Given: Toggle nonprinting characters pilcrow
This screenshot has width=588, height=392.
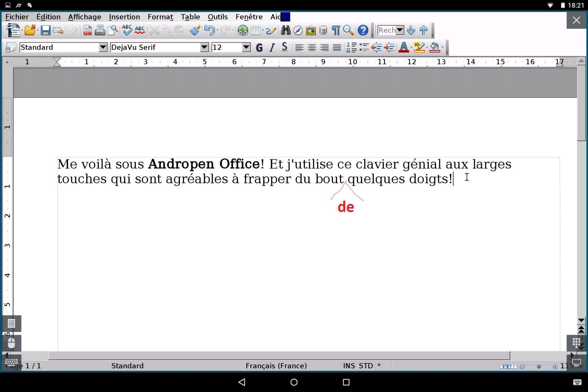Looking at the screenshot, I should pyautogui.click(x=336, y=30).
